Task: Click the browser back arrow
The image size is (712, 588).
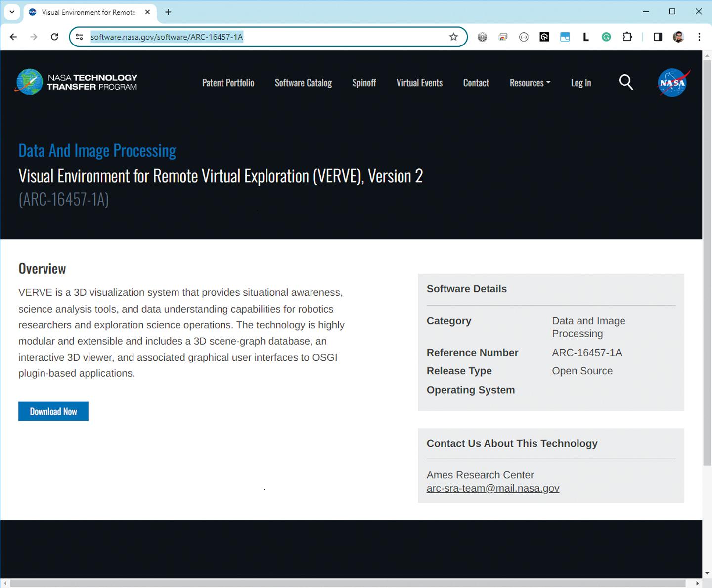Action: point(13,37)
